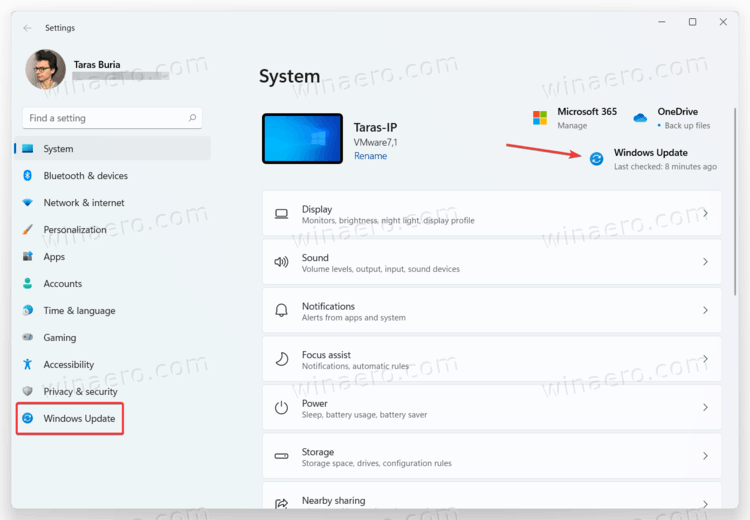Open Privacy & security settings
The height and width of the screenshot is (520, 750).
pos(112,391)
